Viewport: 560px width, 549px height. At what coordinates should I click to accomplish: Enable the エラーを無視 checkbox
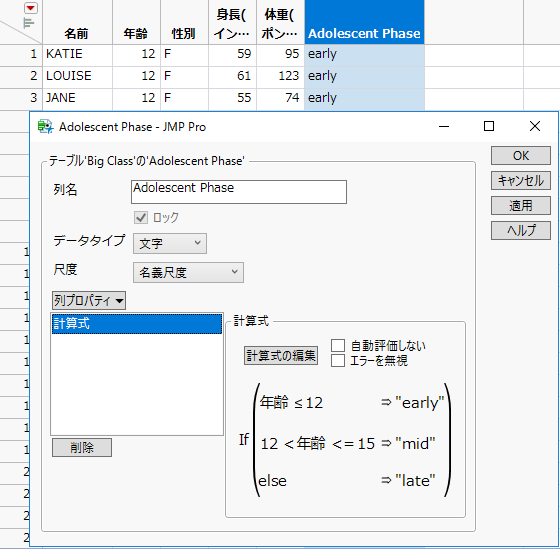338,360
